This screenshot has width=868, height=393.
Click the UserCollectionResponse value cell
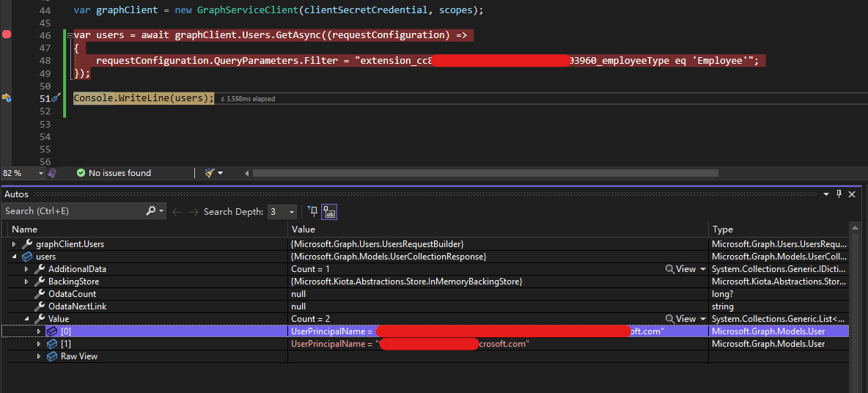(389, 257)
